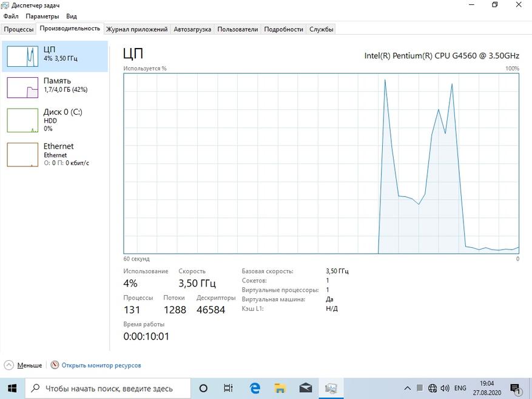Image resolution: width=532 pixels, height=399 pixels.
Task: Open the Ethernet network section
Action: pos(55,154)
